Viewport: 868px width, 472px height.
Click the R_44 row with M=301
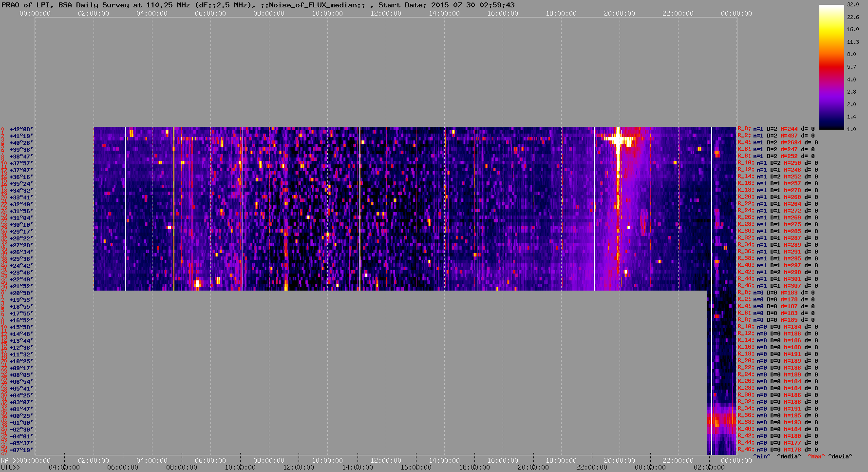point(778,279)
